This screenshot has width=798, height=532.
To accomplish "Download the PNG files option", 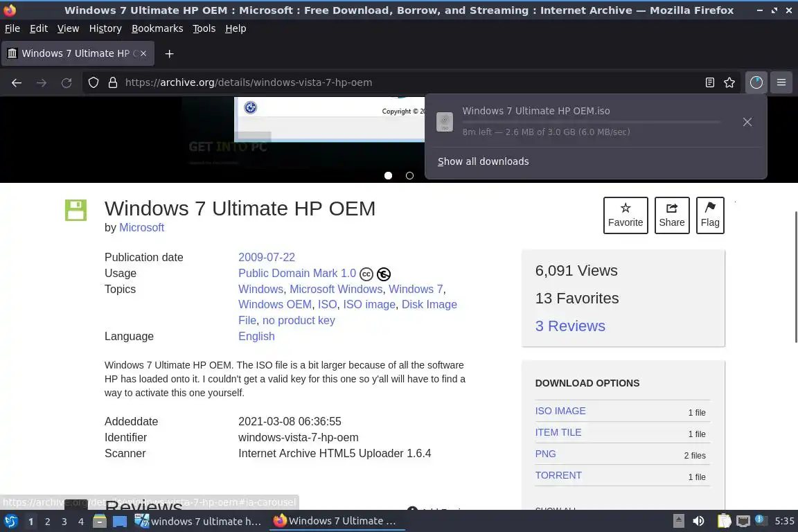I will (x=545, y=454).
